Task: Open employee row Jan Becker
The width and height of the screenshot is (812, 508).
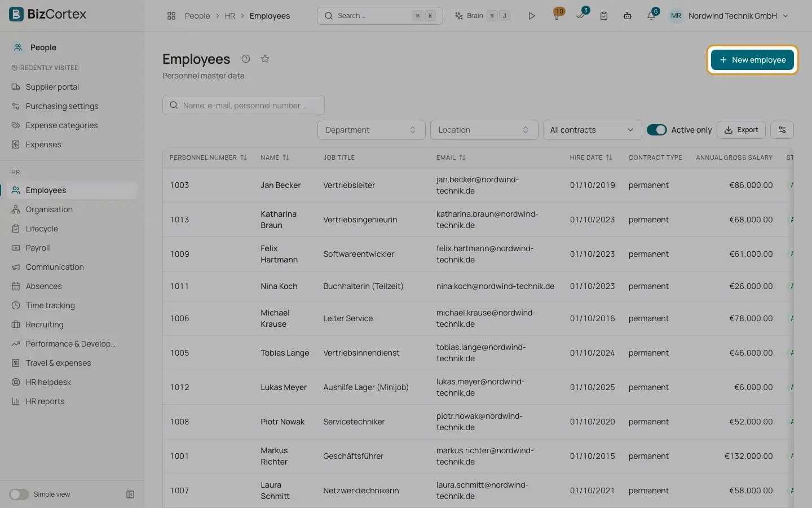Action: click(x=478, y=185)
